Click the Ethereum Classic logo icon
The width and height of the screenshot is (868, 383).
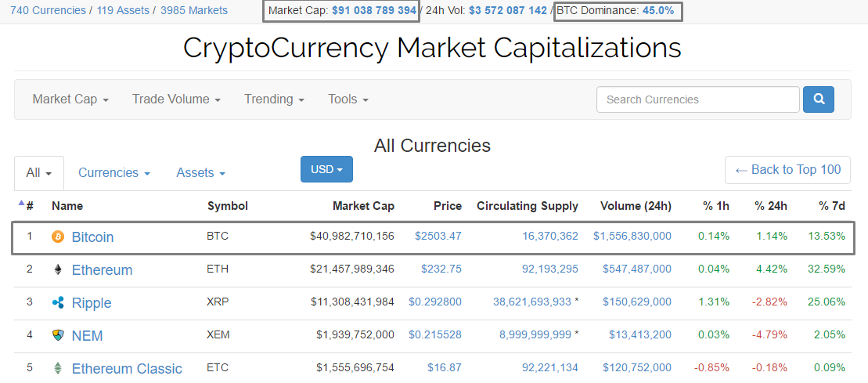click(x=57, y=368)
